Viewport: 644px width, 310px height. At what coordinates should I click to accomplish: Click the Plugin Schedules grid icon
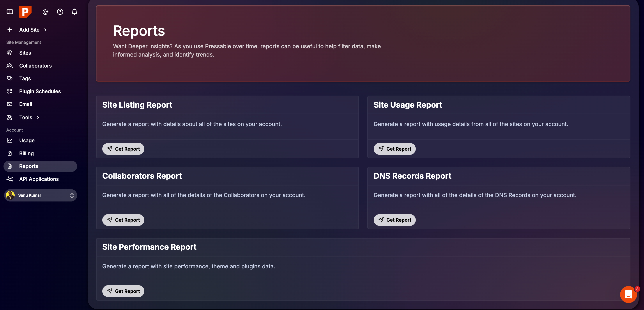tap(10, 91)
